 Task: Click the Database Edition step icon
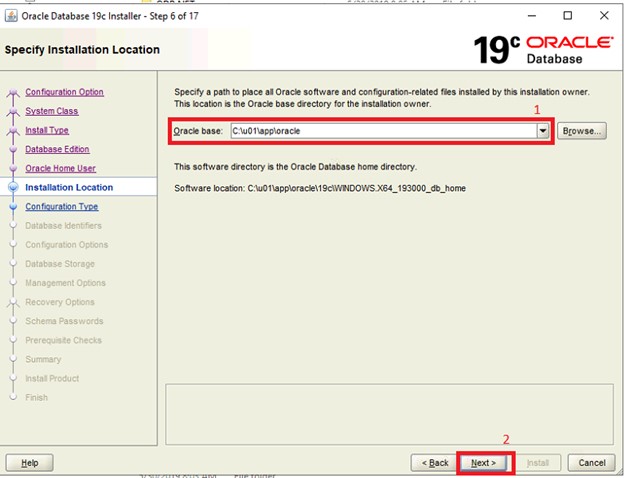tap(13, 150)
